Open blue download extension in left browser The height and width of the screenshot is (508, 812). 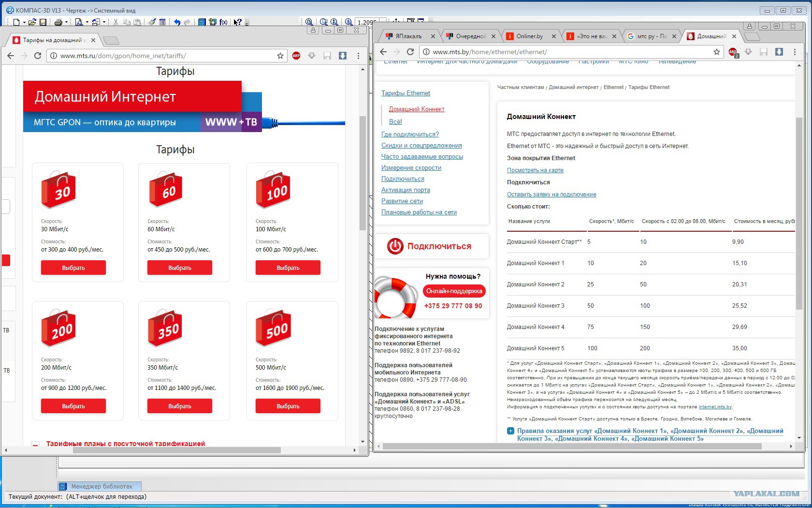(x=343, y=56)
